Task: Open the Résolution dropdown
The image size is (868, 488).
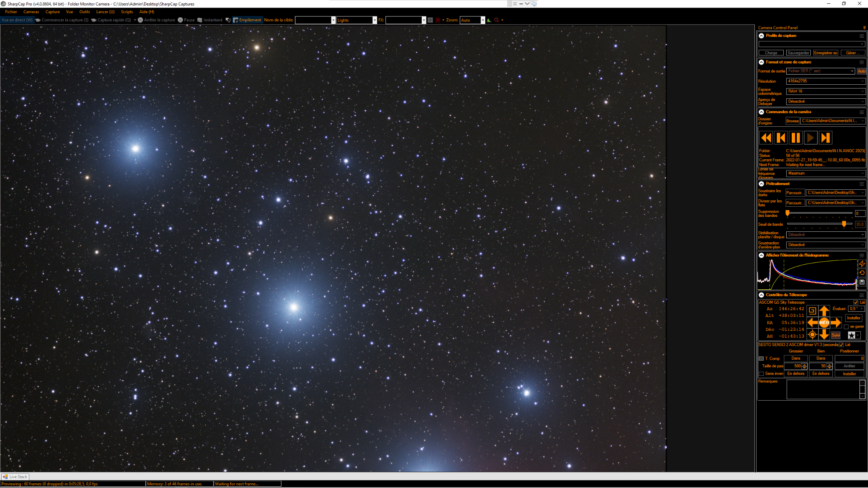Action: (x=826, y=81)
